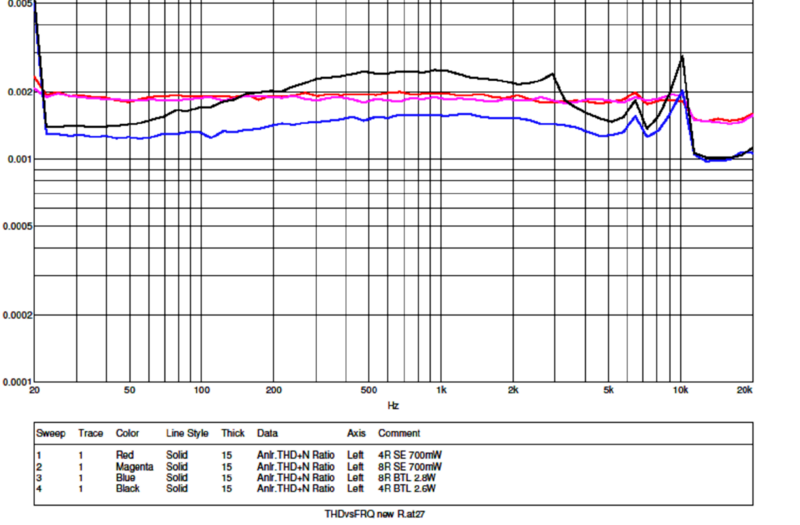
Task: Click the Axis column header
Action: point(356,434)
